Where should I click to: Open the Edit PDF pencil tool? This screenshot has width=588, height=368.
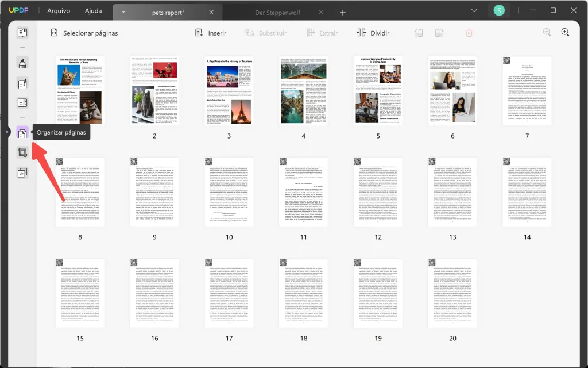click(22, 83)
